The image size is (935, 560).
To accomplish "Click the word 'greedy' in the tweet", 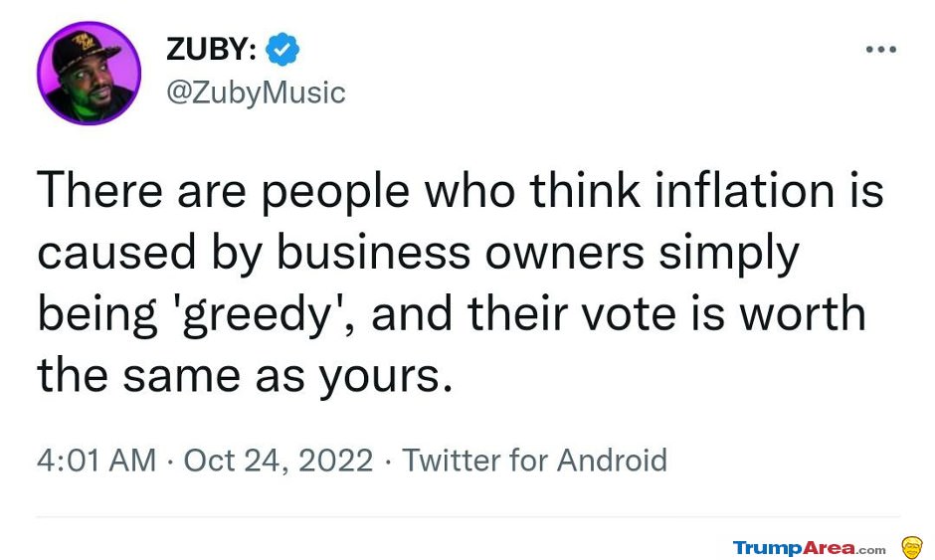I will tap(257, 315).
